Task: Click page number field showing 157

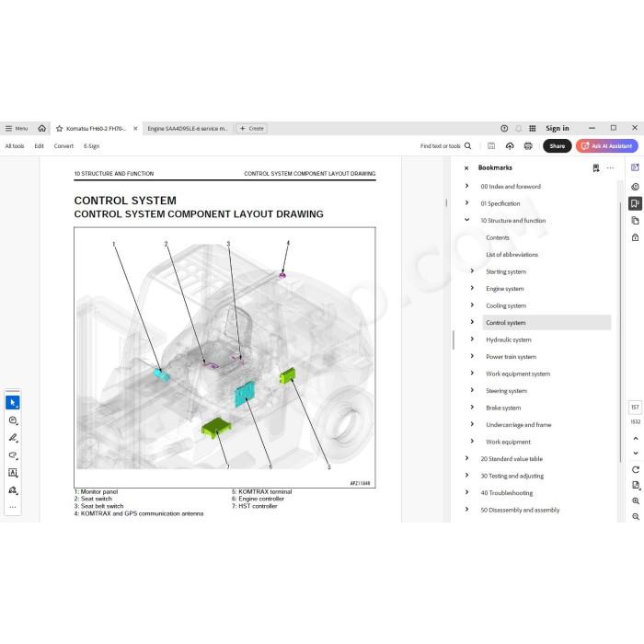Action: [x=635, y=407]
